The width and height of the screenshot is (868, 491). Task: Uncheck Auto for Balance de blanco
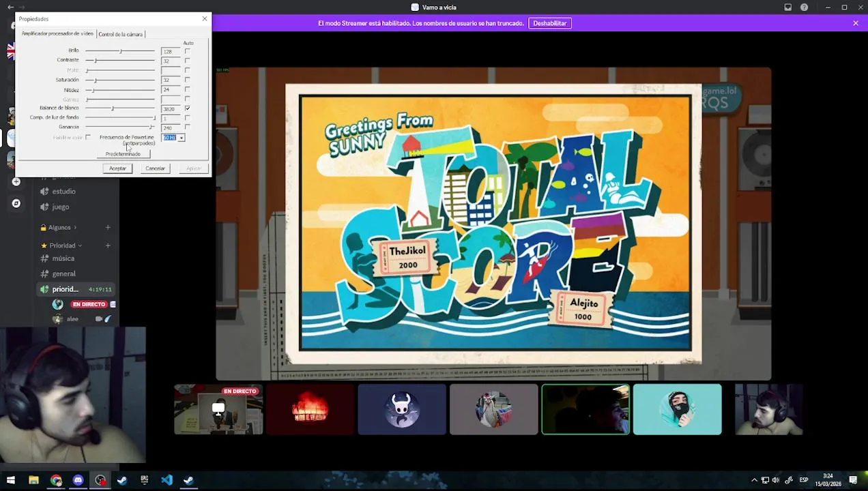[x=187, y=108]
